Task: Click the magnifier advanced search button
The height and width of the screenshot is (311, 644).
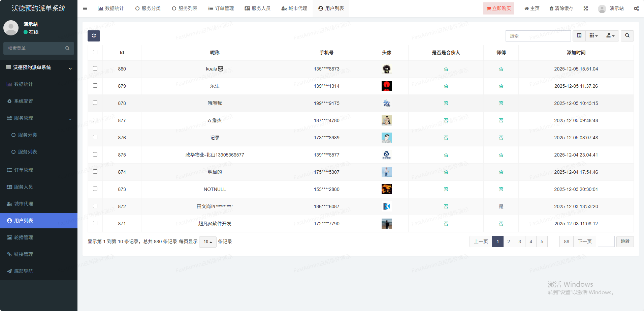Action: [627, 36]
